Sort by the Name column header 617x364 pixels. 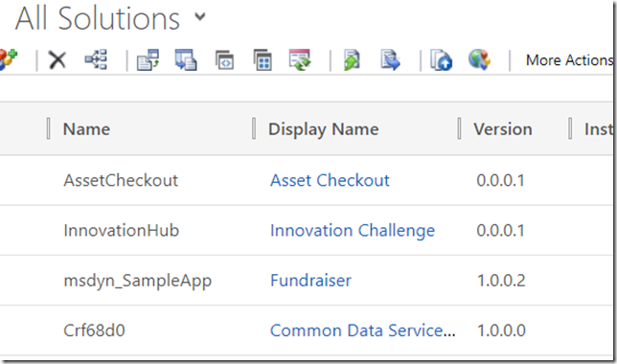tap(86, 129)
